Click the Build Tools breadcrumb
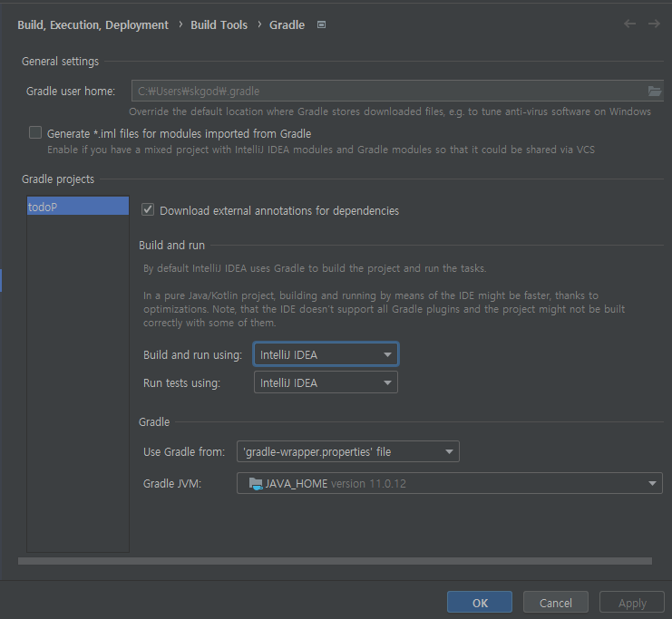672x619 pixels. click(219, 25)
